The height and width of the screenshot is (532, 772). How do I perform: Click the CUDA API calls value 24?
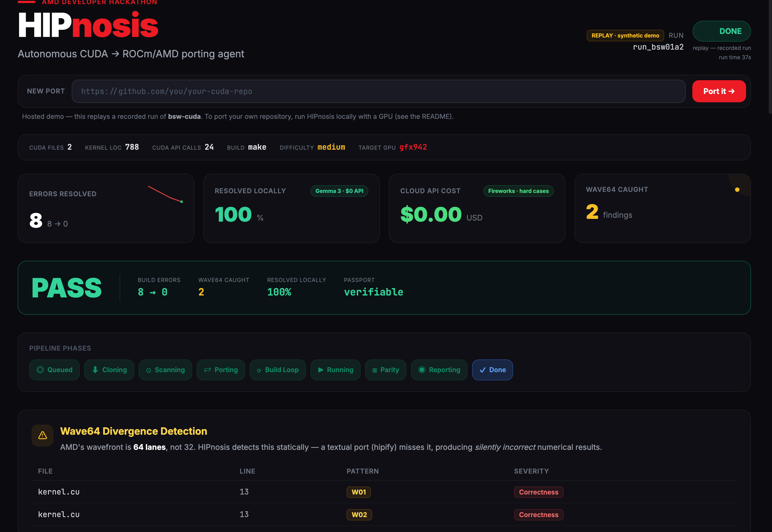click(209, 147)
